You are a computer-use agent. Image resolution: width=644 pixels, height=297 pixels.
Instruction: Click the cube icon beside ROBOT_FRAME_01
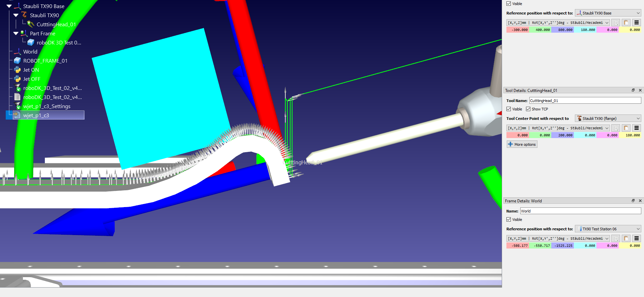coord(18,61)
